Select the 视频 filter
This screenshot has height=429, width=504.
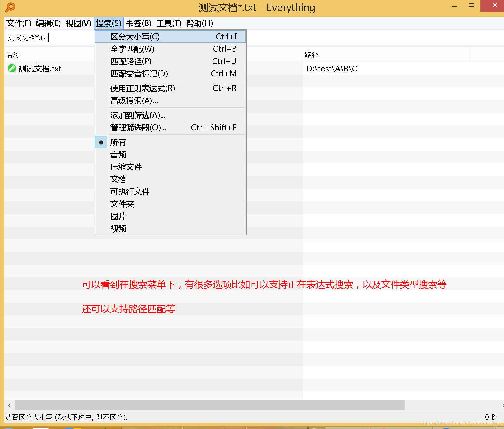pyautogui.click(x=170, y=229)
